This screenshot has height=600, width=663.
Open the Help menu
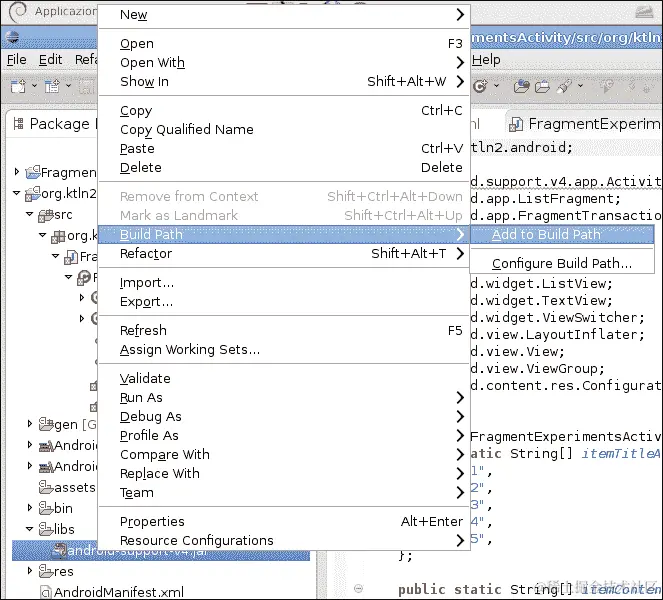tap(486, 60)
